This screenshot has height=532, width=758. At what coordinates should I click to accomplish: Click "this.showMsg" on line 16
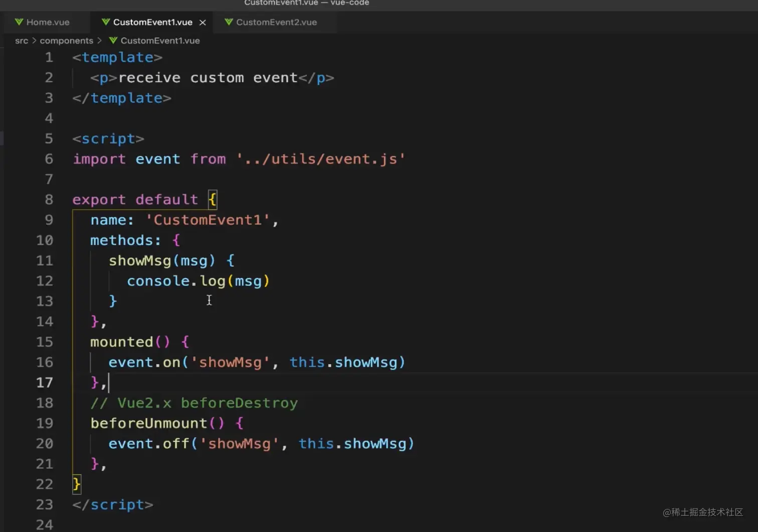tap(343, 363)
